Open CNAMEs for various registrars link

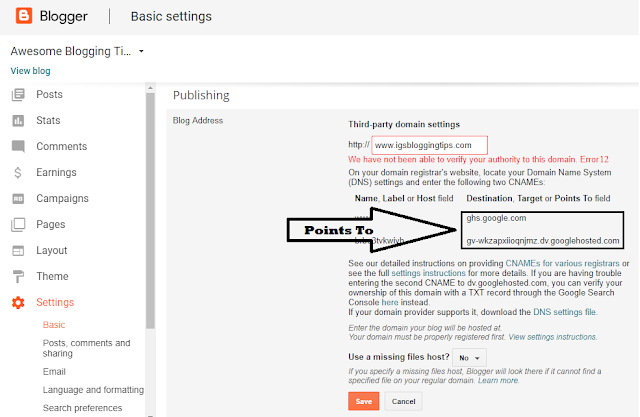[562, 264]
